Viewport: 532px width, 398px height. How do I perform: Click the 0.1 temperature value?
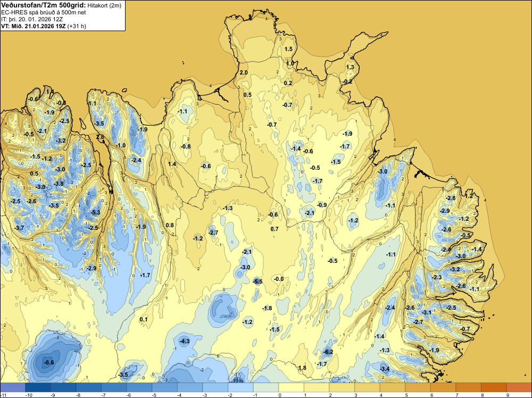(x=144, y=319)
